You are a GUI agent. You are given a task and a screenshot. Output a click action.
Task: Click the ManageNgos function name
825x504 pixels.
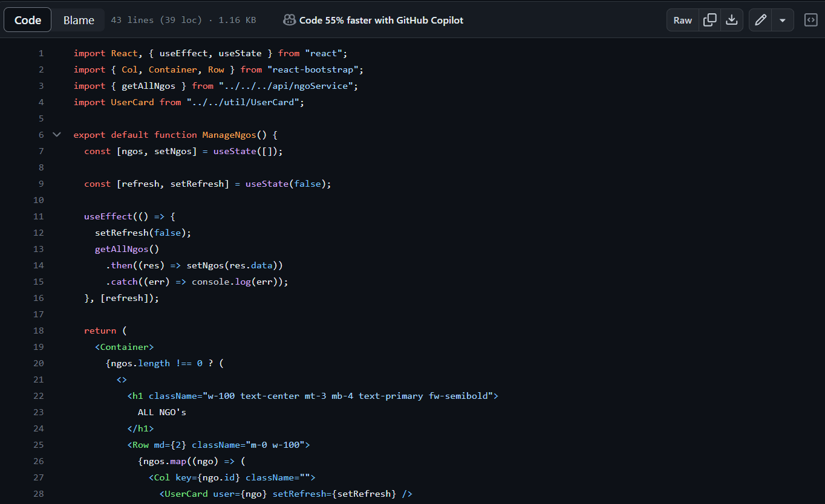[x=229, y=135]
